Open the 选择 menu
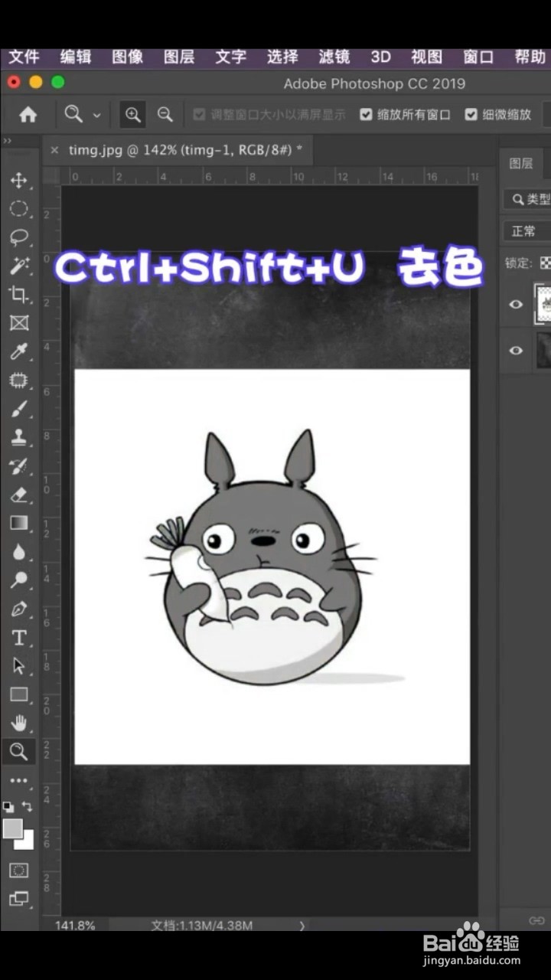The width and height of the screenshot is (551, 980). pos(282,57)
